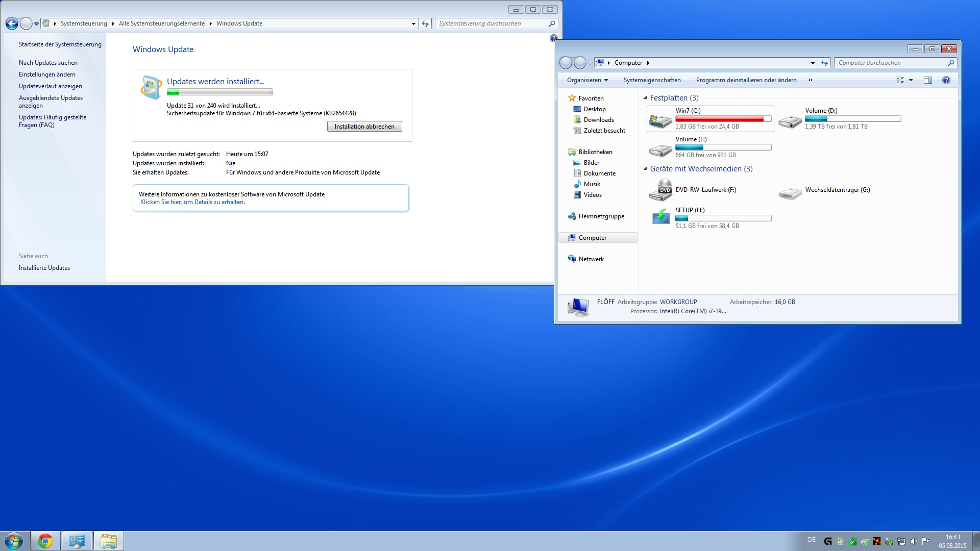This screenshot has width=980, height=551.
Task: Click the Win7 (C:) drive icon
Action: [660, 120]
